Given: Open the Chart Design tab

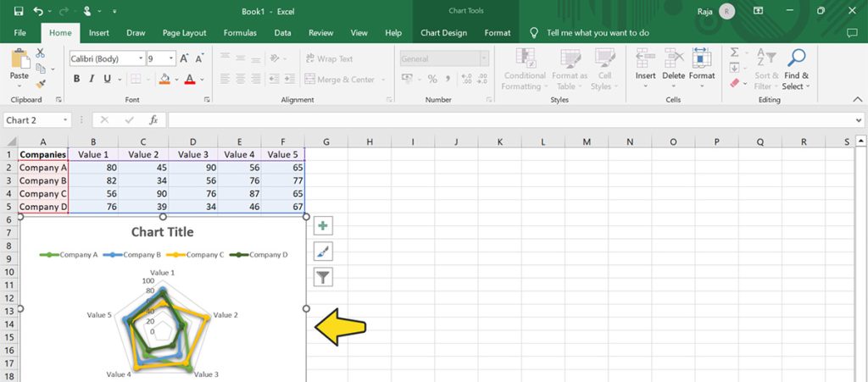Looking at the screenshot, I should 443,33.
